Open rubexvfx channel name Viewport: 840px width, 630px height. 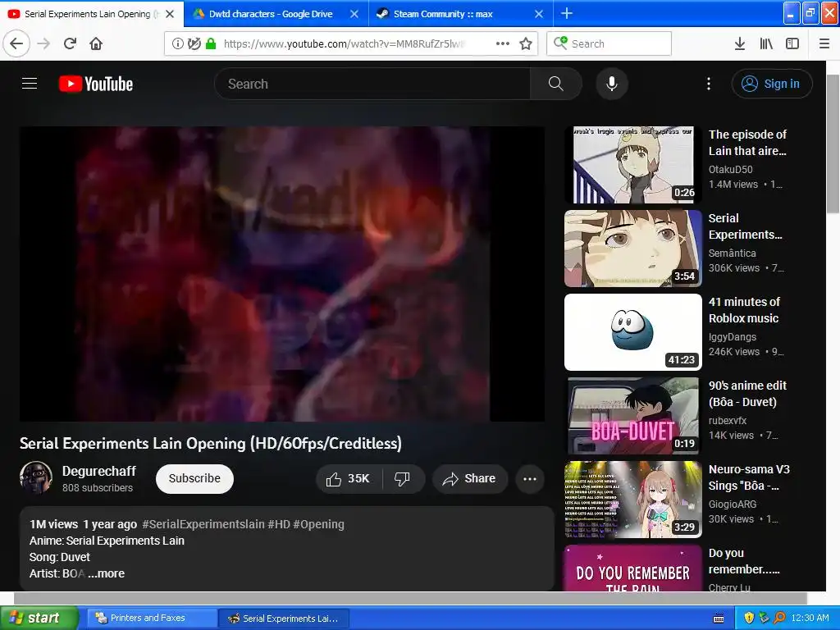728,421
